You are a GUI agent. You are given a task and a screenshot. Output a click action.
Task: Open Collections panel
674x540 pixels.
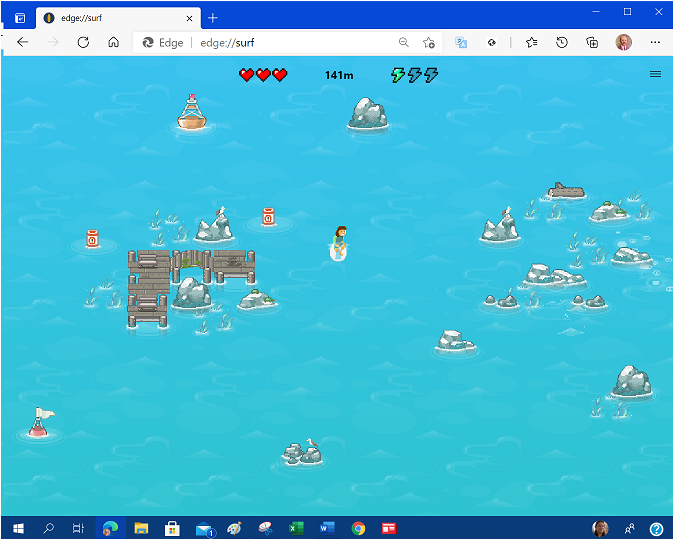(592, 42)
